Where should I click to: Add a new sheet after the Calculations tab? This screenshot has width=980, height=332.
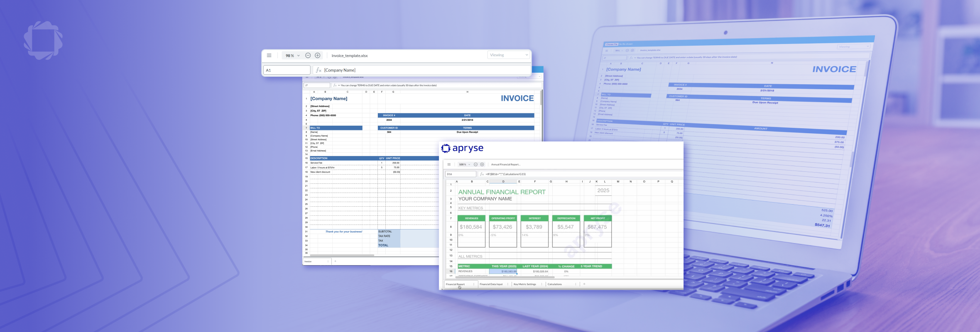(584, 284)
